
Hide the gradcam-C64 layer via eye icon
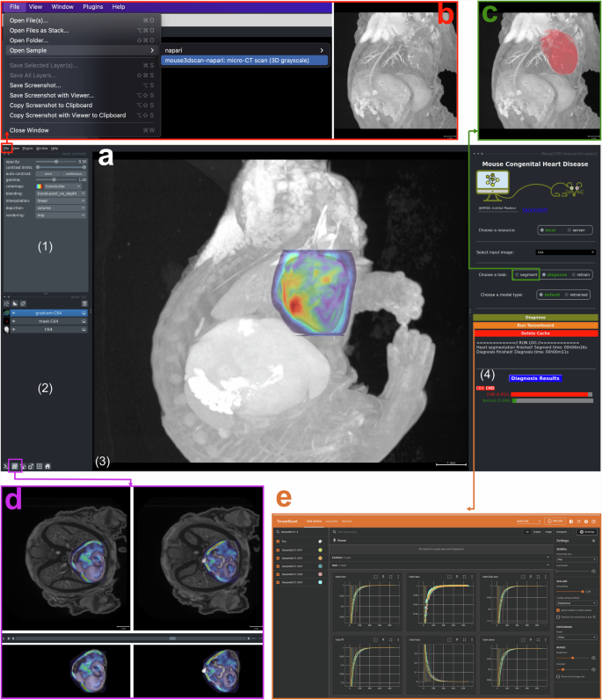pos(13,313)
